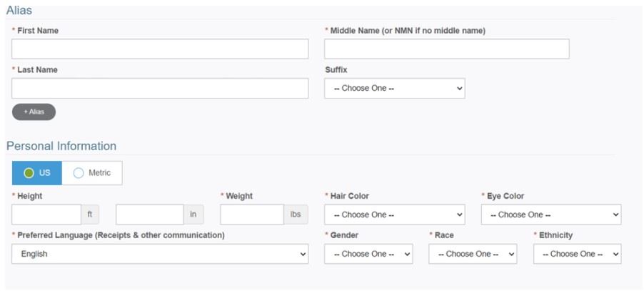Expand the Eye Color dropdown
This screenshot has width=644, height=291.
pos(550,214)
